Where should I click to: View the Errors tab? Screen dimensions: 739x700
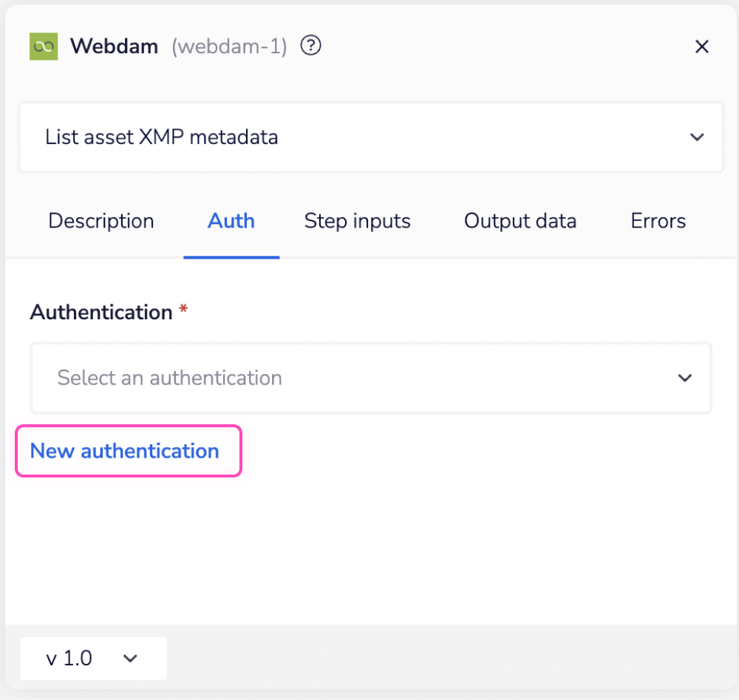coord(658,221)
